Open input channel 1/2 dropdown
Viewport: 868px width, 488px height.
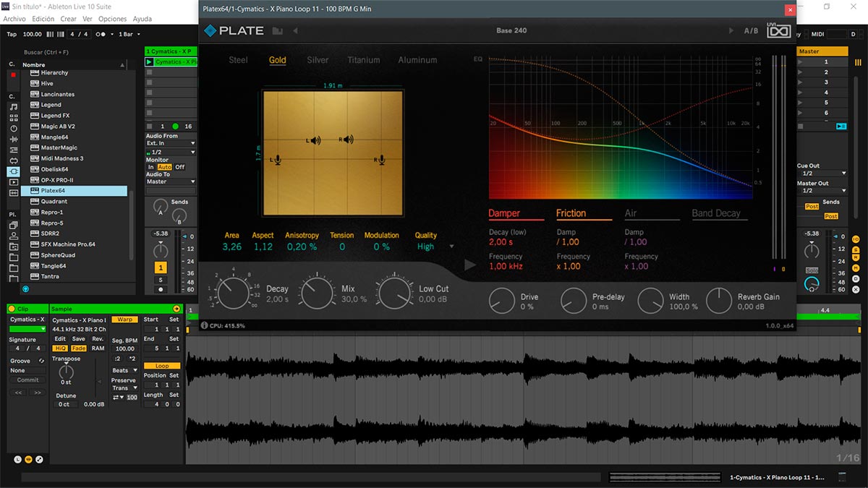pyautogui.click(x=171, y=153)
